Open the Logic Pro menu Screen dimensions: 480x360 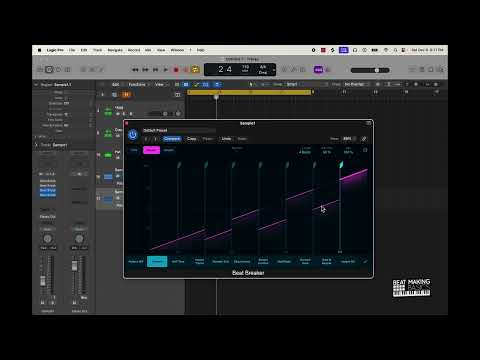coord(55,50)
